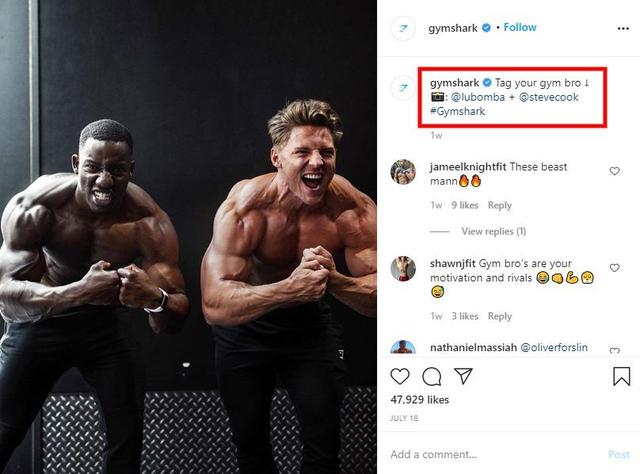640x474 pixels.
Task: Open shawnjfit's profile avatar
Action: tap(404, 268)
